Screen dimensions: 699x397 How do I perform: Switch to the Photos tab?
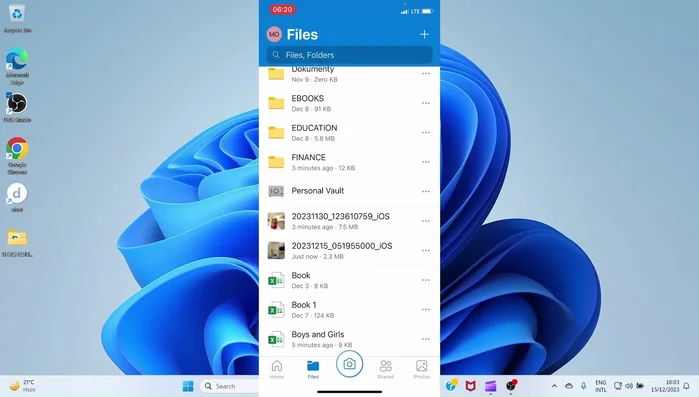422,369
